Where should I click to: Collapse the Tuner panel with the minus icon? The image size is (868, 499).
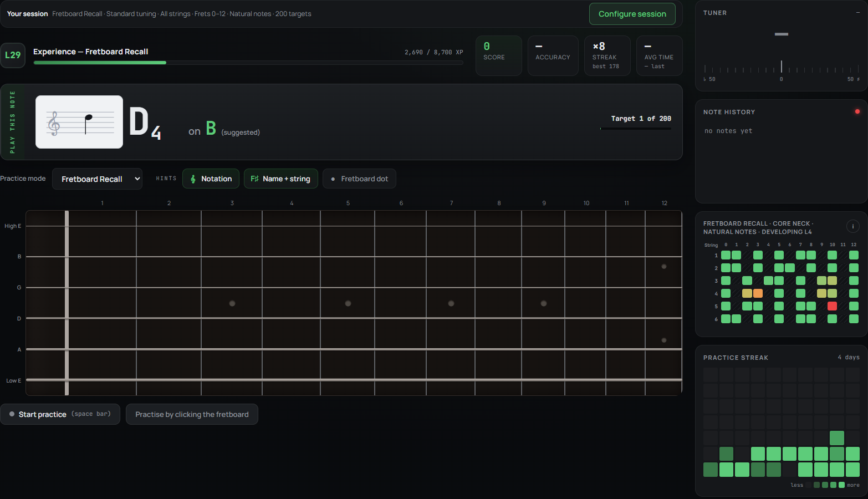pos(857,13)
